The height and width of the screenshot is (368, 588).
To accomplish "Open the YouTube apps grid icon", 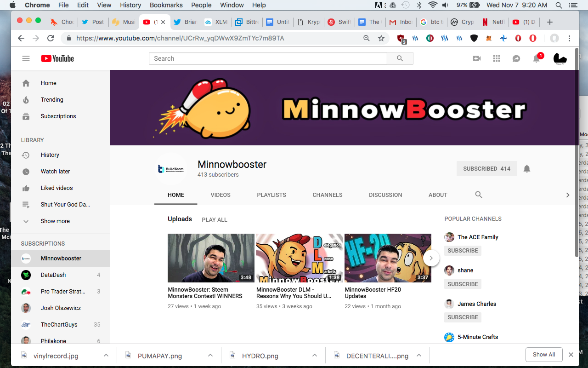I will [x=497, y=58].
